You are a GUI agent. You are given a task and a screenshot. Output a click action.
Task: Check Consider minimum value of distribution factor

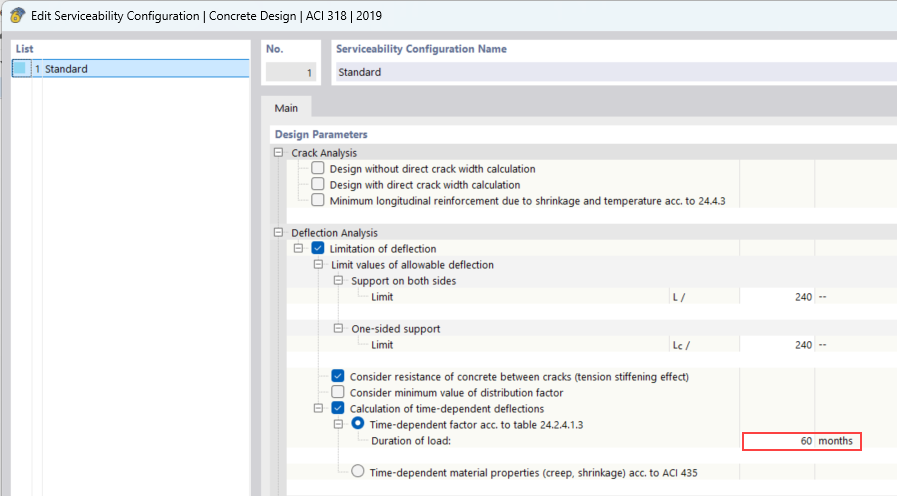point(338,393)
